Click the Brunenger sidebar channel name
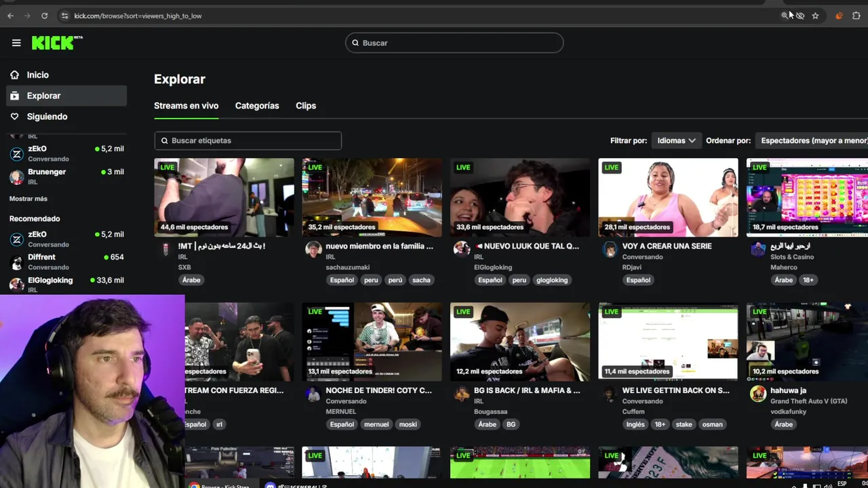This screenshot has width=868, height=488. click(x=47, y=171)
